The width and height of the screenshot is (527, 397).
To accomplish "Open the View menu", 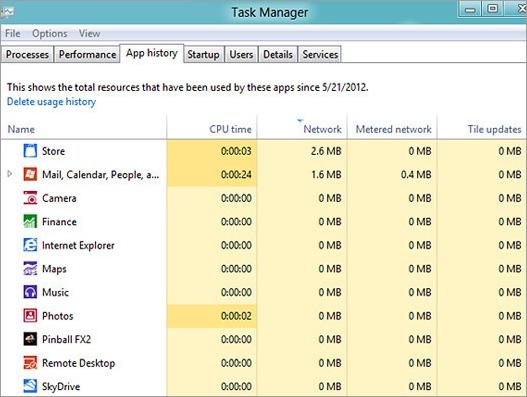I will 89,33.
